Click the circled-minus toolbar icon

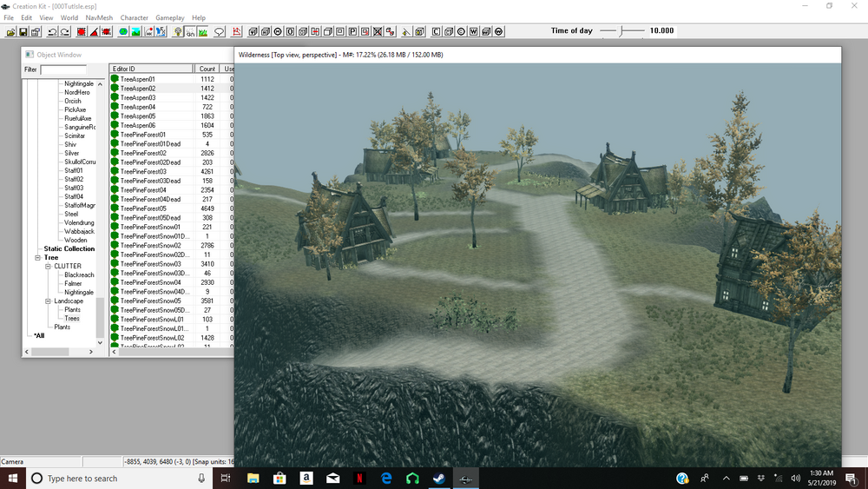pos(278,31)
